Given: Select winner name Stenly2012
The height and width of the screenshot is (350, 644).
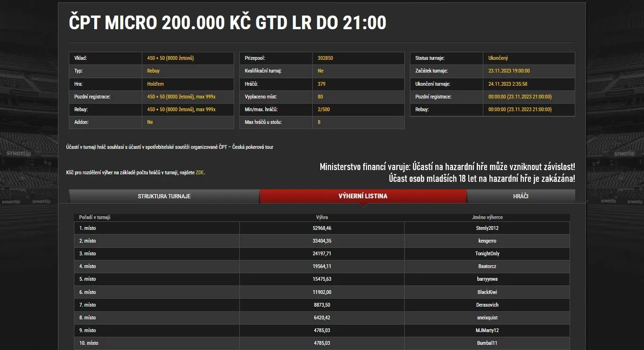Looking at the screenshot, I should pos(487,228).
